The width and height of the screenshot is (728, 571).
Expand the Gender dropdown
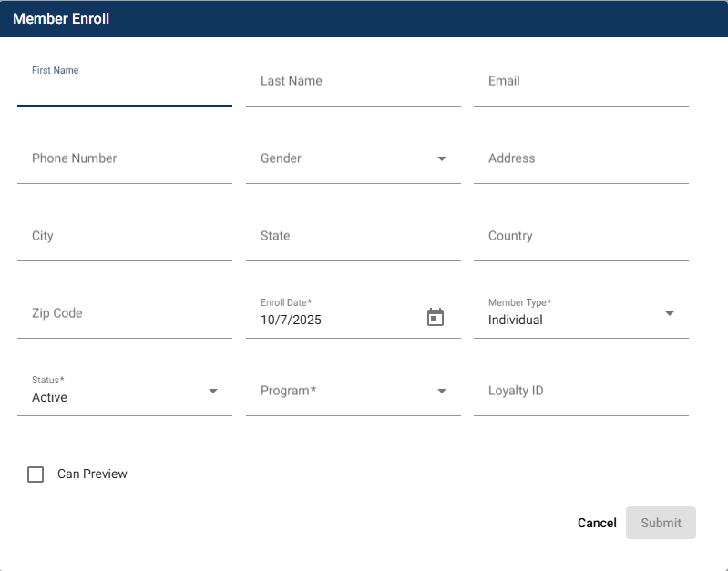point(353,158)
